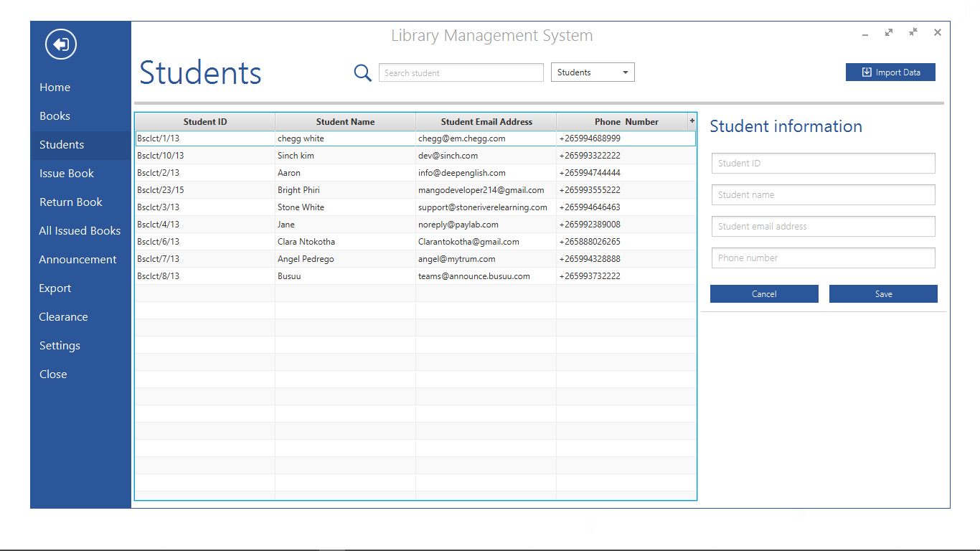
Task: Click the search magnifier icon
Action: pyautogui.click(x=362, y=72)
